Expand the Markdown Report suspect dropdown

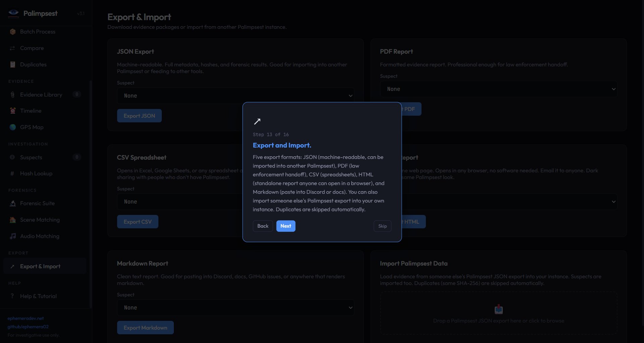[x=235, y=308]
